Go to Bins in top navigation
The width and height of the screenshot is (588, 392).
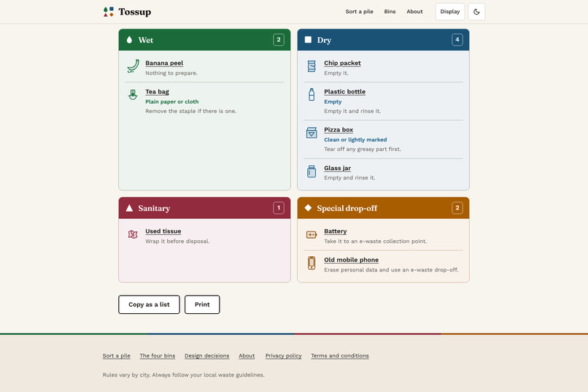pos(390,12)
